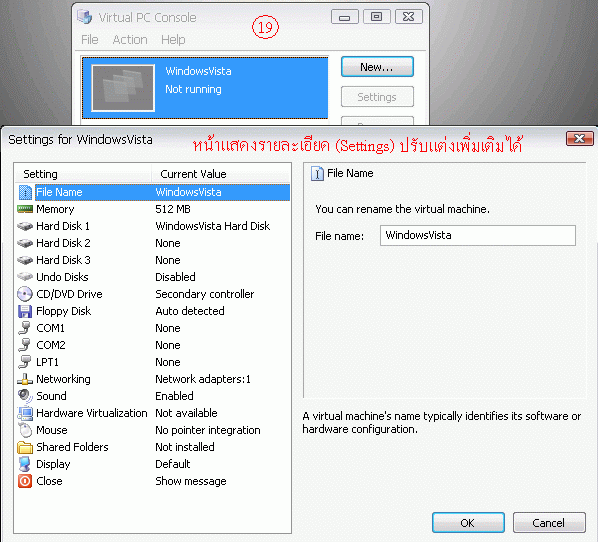Choose Hardware Virtualization row
Screen dimensions: 598x542
pos(153,413)
